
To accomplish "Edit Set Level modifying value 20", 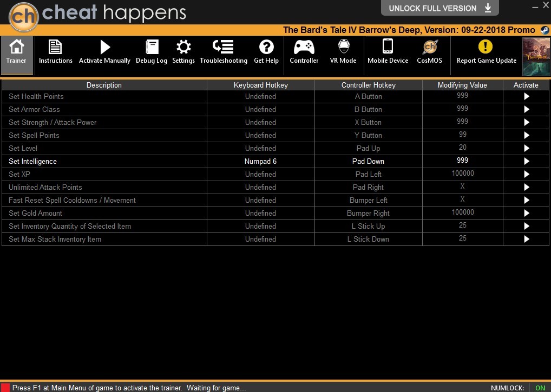I will [x=462, y=148].
